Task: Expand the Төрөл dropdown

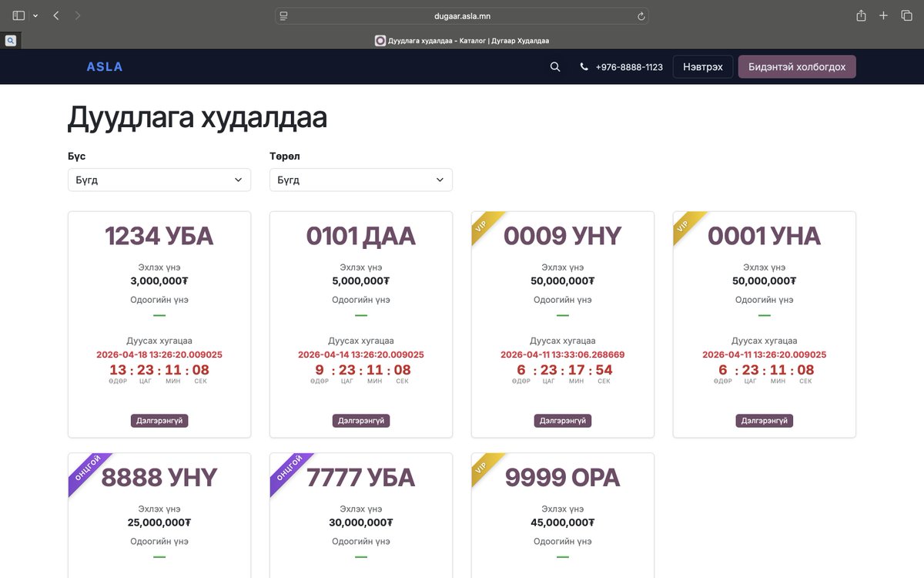Action: pyautogui.click(x=361, y=180)
